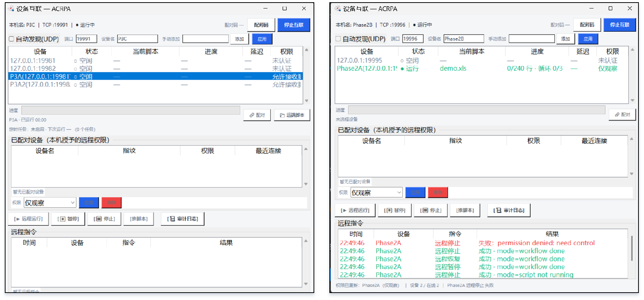The image size is (644, 300).
Task: Click the 进度 progress bar in P3C window
Action: click(x=131, y=110)
